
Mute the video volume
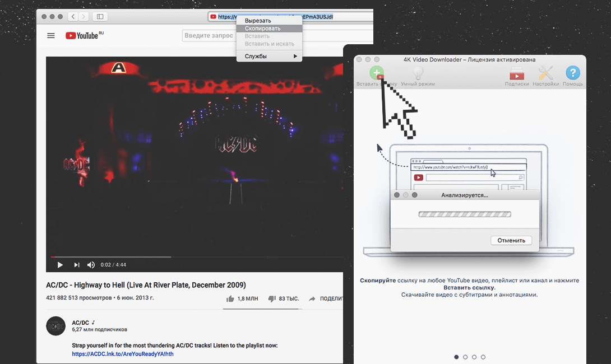coord(91,265)
